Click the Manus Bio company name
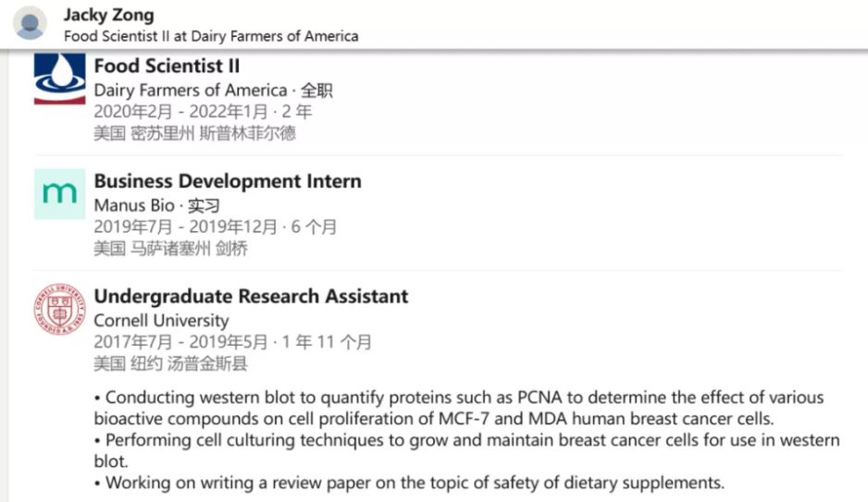This screenshot has height=502, width=868. click(134, 205)
